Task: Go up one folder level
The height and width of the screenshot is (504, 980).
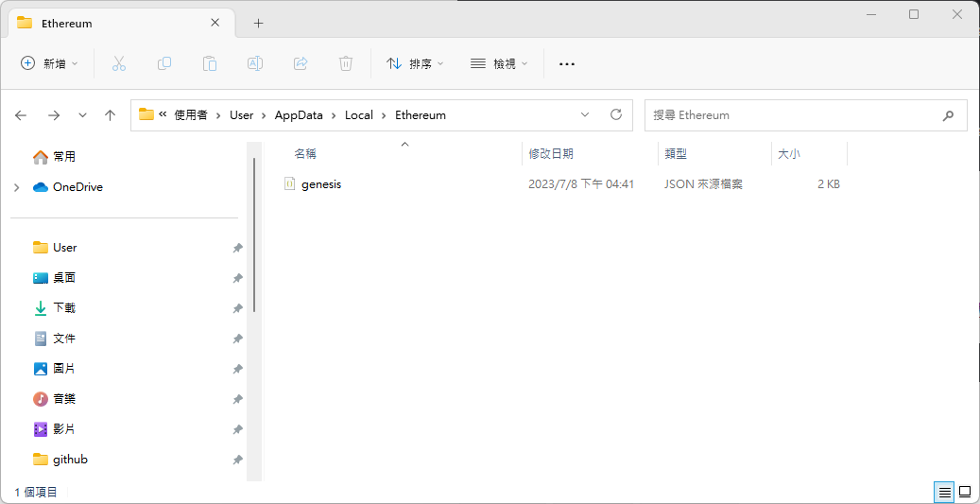Action: coord(110,115)
